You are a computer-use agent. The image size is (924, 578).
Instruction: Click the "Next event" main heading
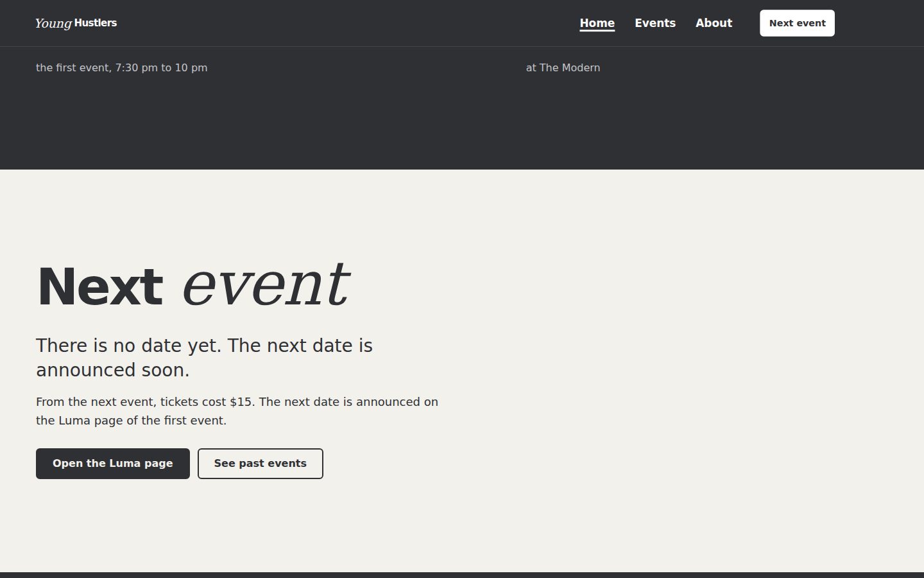[x=193, y=286]
